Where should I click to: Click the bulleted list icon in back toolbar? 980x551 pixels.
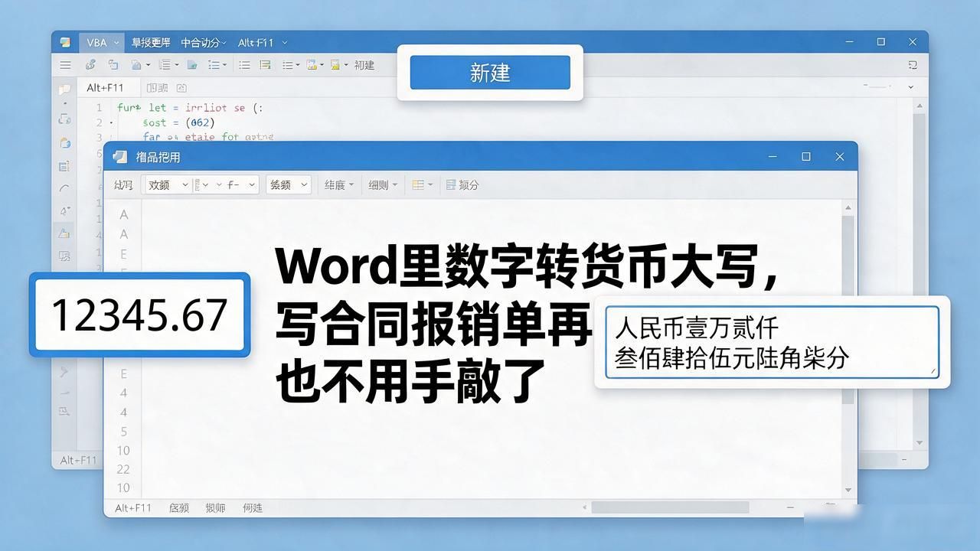tap(245, 65)
